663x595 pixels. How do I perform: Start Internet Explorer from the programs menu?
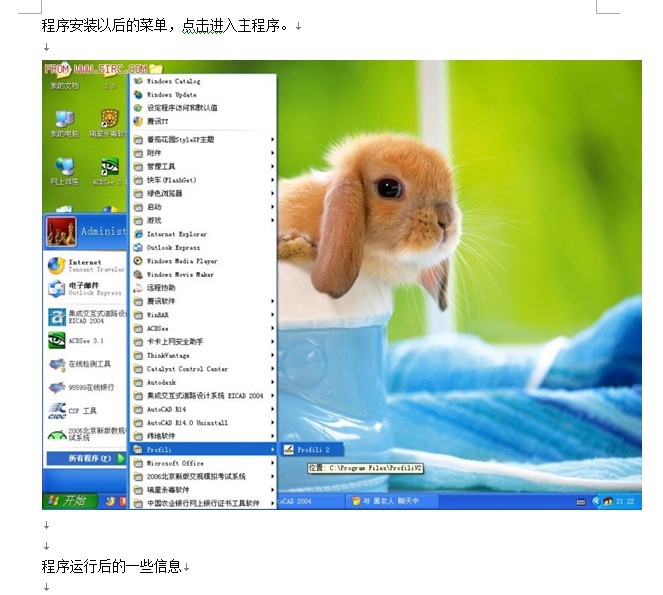[x=203, y=234]
